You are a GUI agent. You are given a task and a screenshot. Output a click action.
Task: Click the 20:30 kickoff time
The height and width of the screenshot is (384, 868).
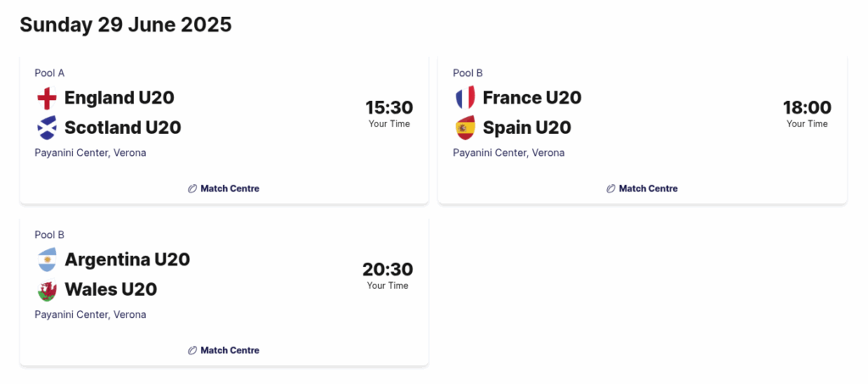387,270
